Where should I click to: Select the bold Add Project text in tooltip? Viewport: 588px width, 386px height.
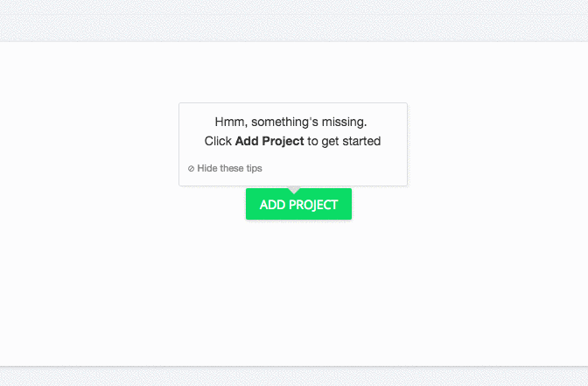point(269,141)
